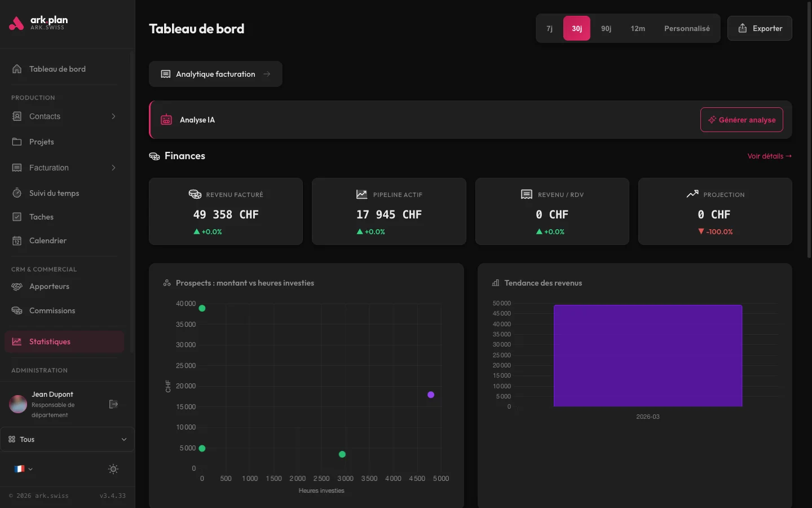
Task: Open the Contacts section in the sidebar
Action: point(45,116)
